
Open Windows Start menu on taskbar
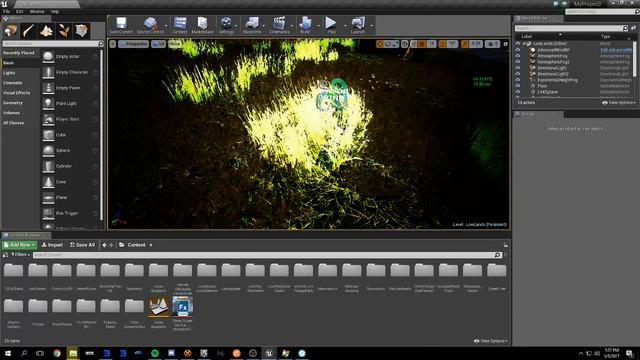pos(7,353)
